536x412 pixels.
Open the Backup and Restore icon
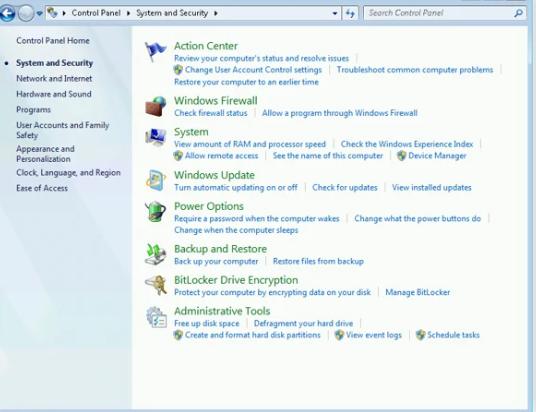(156, 254)
